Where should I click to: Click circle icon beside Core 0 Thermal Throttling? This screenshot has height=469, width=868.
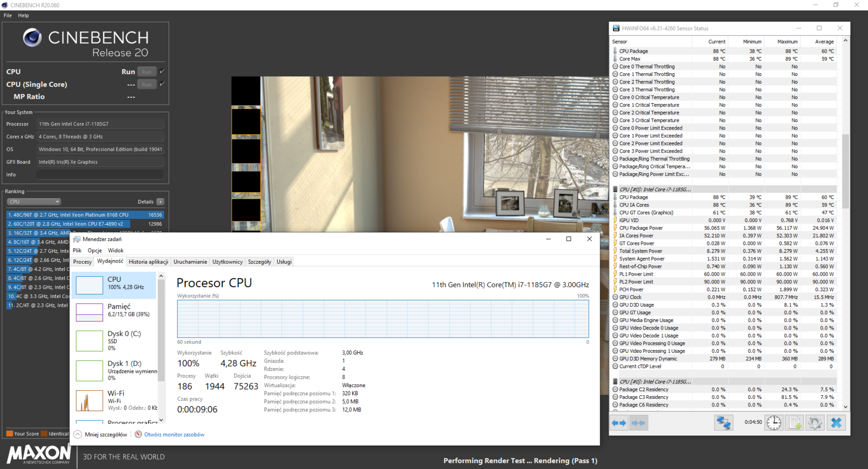(615, 66)
